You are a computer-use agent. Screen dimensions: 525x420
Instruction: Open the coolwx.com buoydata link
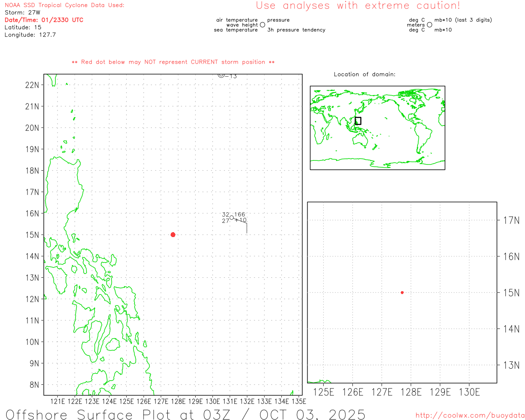(470, 415)
